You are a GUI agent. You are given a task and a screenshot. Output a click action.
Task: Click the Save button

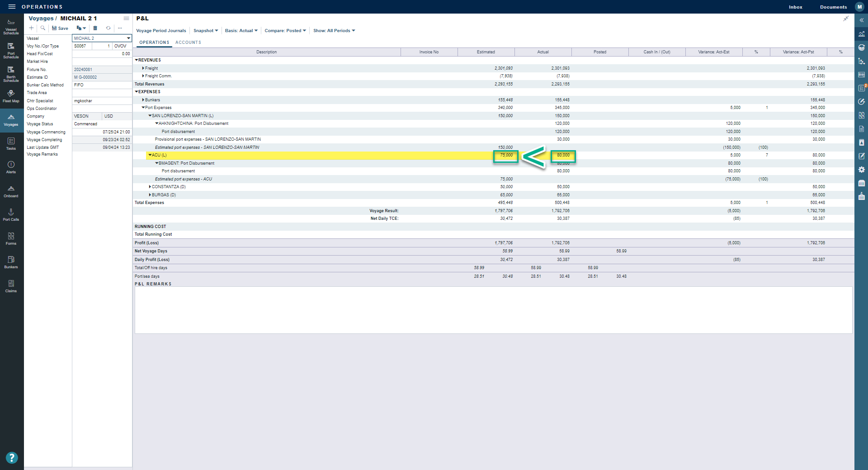point(60,28)
